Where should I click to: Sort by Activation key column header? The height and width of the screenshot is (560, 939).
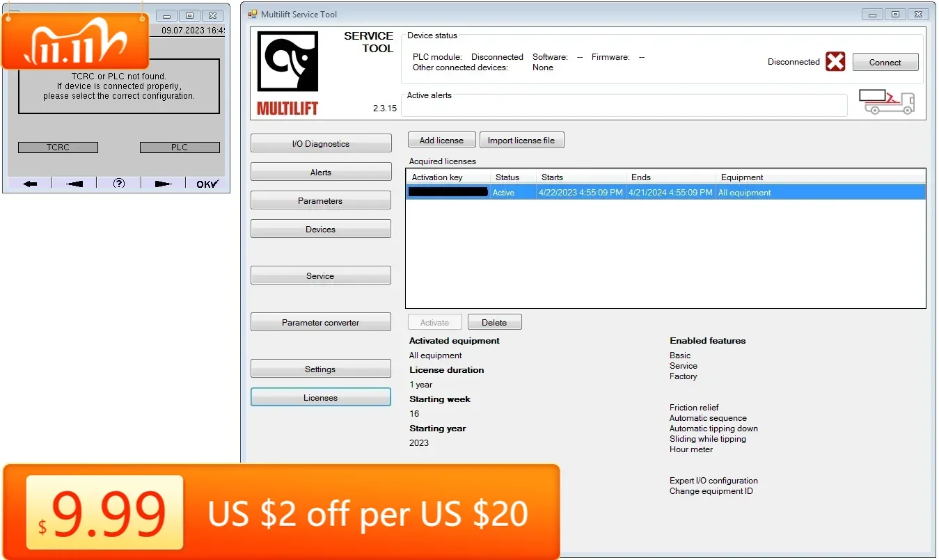click(x=448, y=177)
